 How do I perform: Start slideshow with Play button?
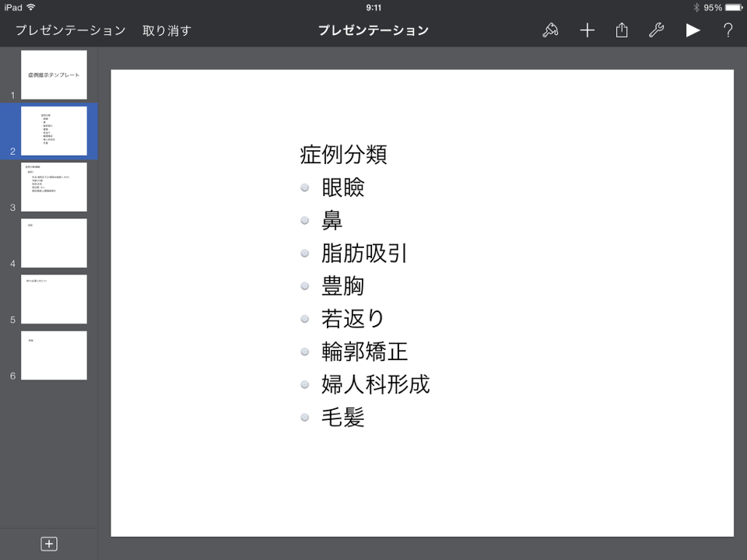tap(693, 30)
